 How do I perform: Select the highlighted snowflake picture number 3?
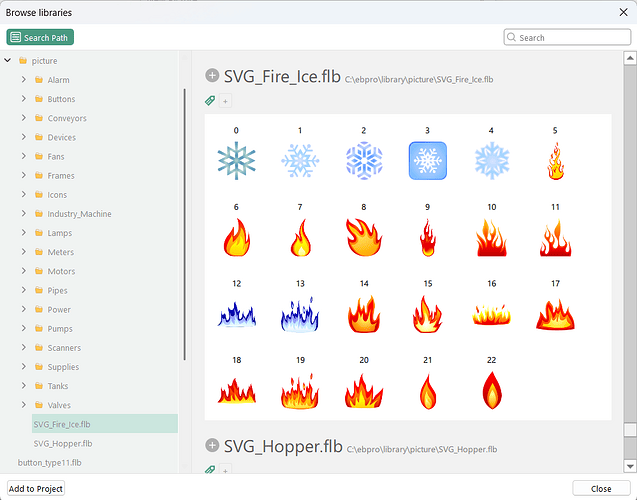click(x=427, y=160)
